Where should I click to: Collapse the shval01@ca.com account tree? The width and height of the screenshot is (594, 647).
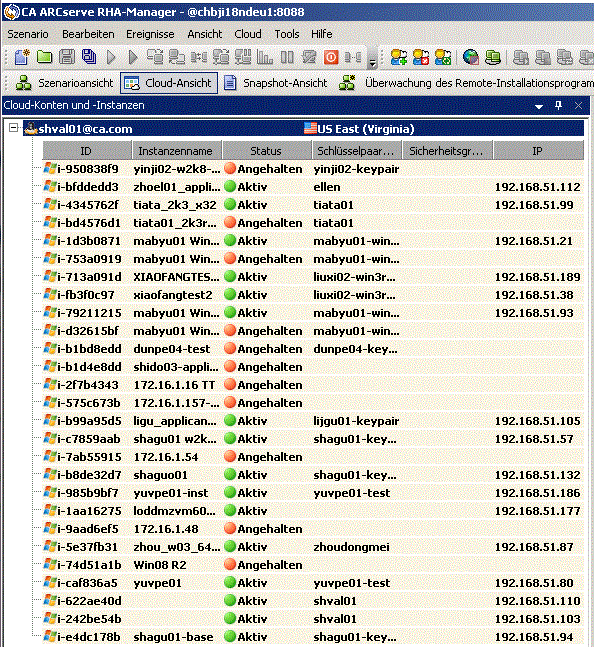pos(14,128)
